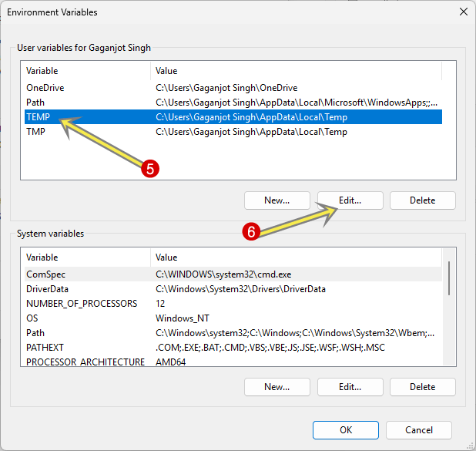Select the system Path variable row

point(233,333)
